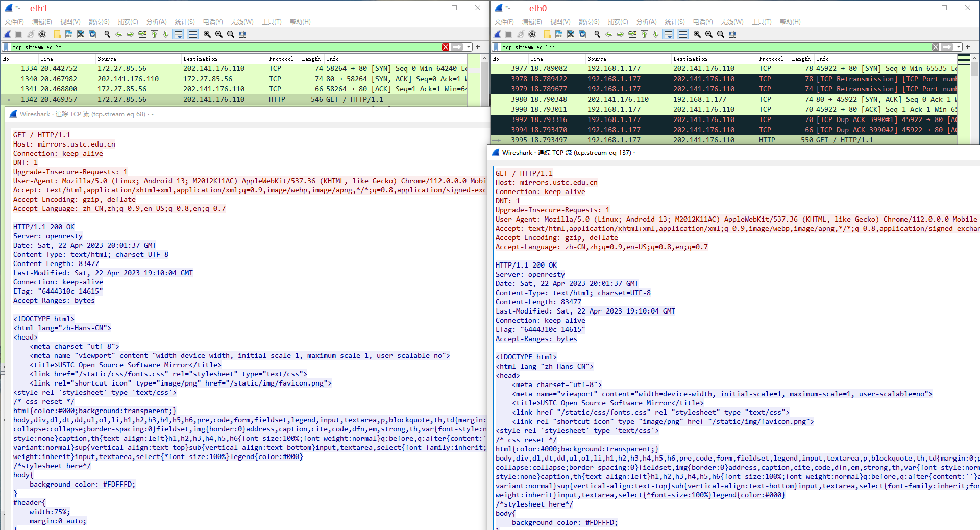Zoom in on packet list text
Viewport: 980px width, 530px height.
point(206,34)
